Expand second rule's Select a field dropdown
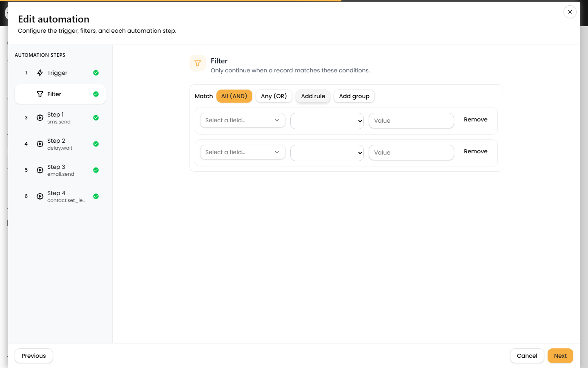Image resolution: width=588 pixels, height=368 pixels. pyautogui.click(x=243, y=152)
